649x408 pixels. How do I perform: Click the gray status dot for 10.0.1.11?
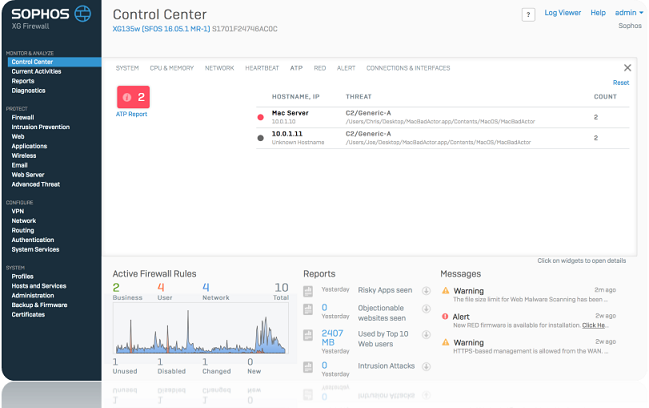260,138
